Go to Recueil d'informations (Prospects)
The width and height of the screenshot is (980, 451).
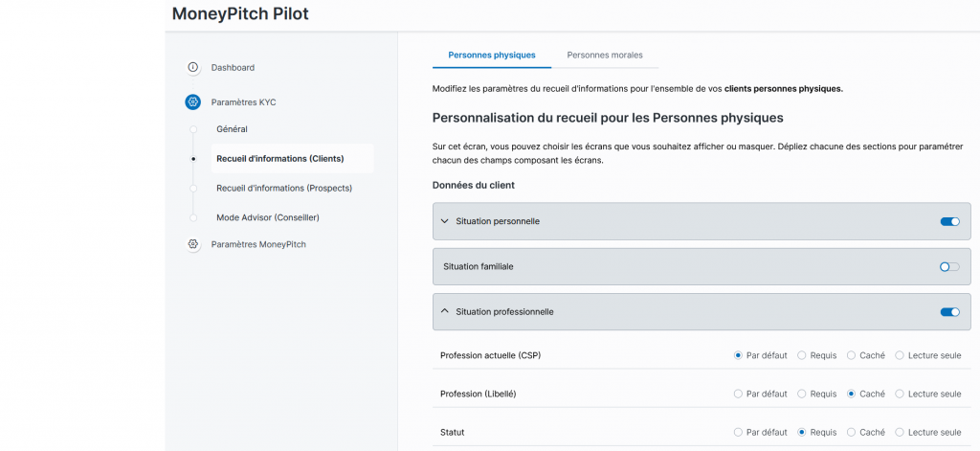[283, 188]
